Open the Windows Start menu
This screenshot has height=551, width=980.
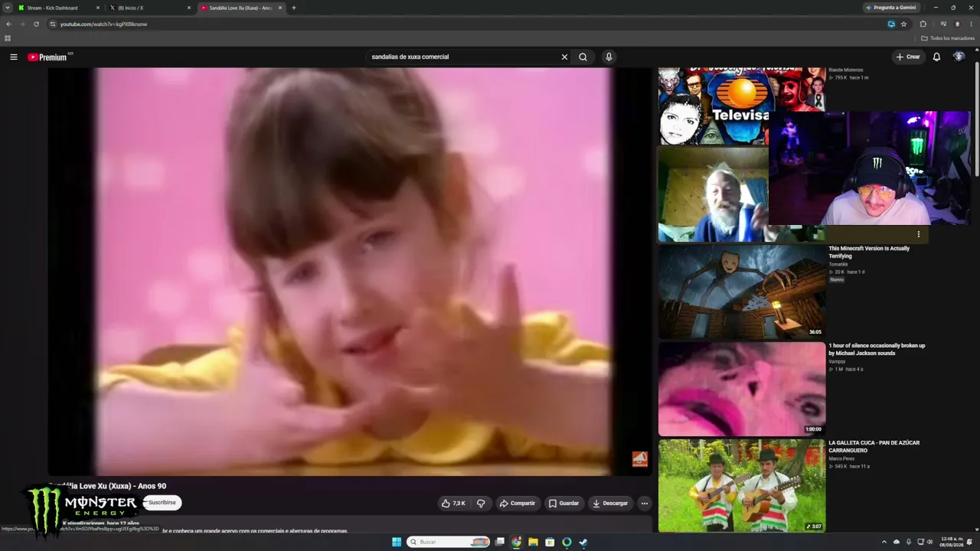click(x=397, y=542)
